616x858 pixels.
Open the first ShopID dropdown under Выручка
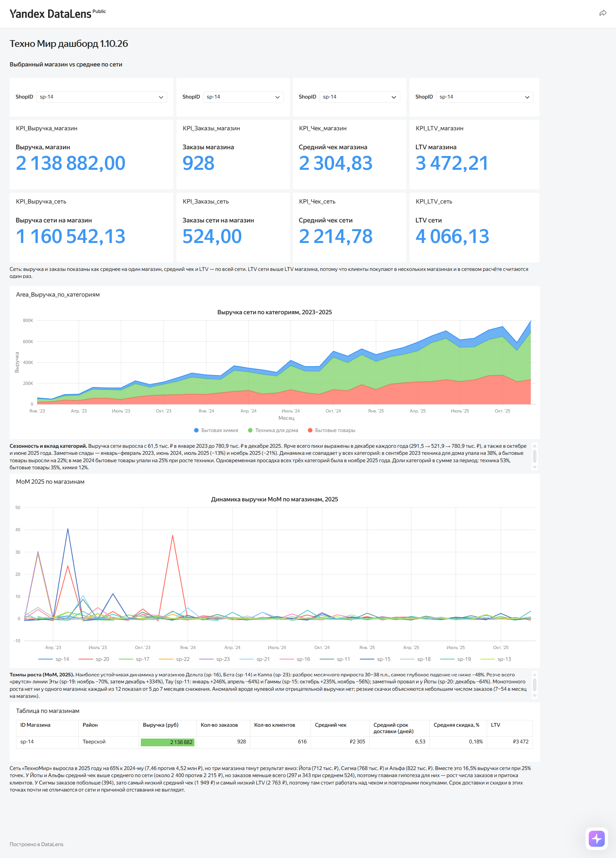pos(101,97)
